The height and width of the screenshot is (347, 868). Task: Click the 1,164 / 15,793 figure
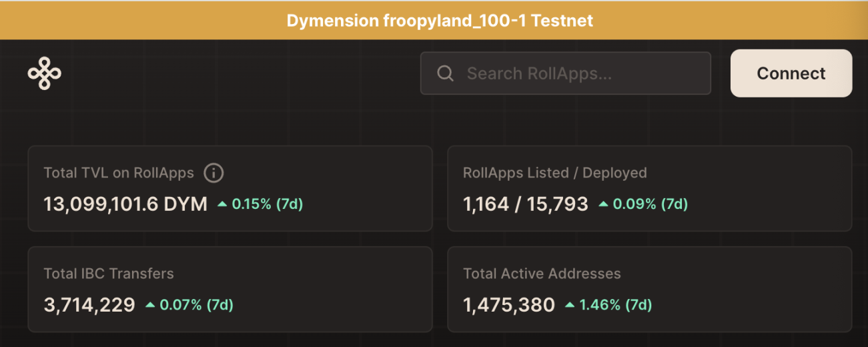(x=525, y=204)
